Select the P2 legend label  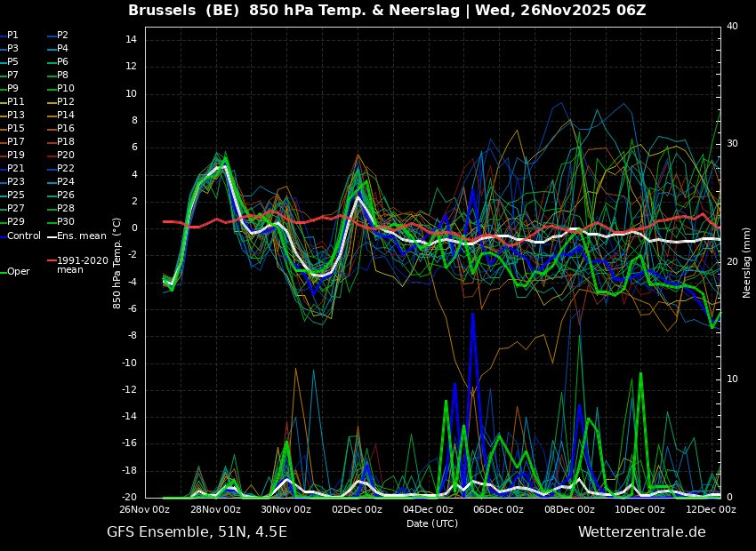pyautogui.click(x=59, y=36)
